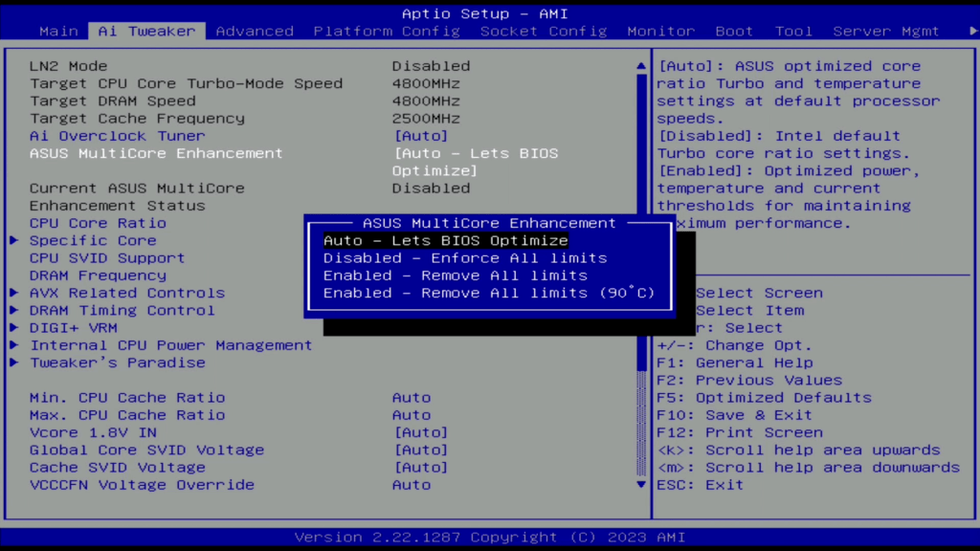Click the Target CPU Core Turbo-Mode Speed label
Viewport: 980px width, 551px height.
click(x=186, y=83)
